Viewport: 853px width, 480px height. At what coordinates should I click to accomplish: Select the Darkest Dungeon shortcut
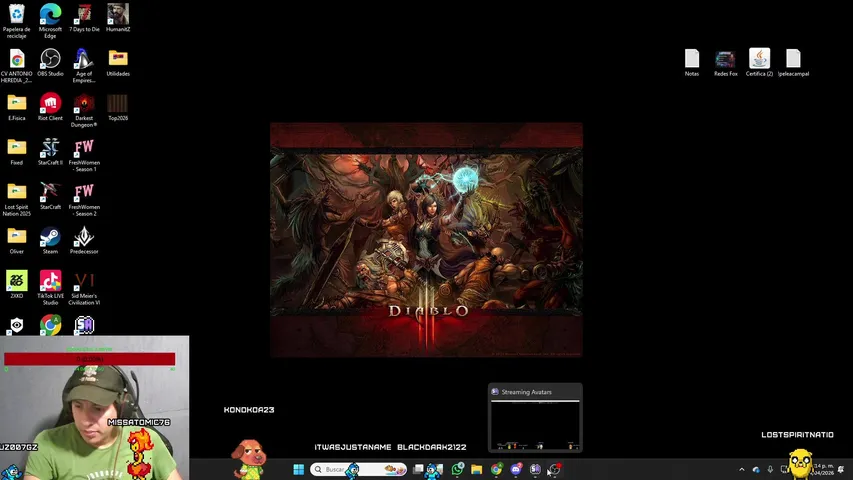84,110
